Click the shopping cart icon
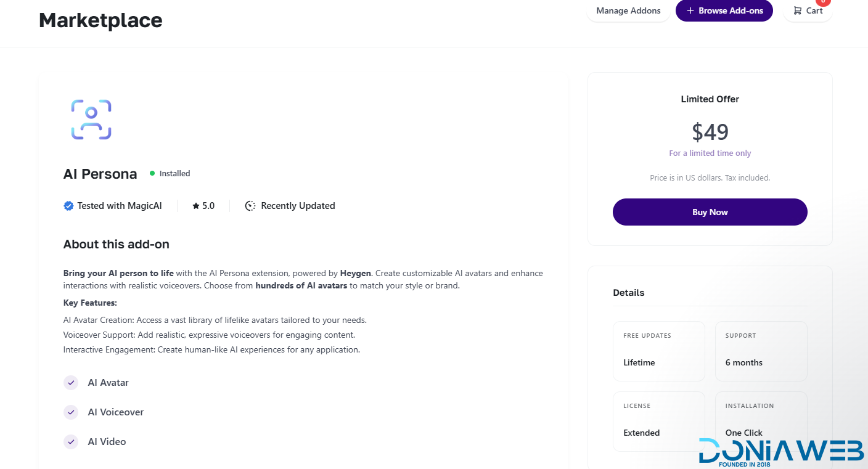 click(798, 10)
